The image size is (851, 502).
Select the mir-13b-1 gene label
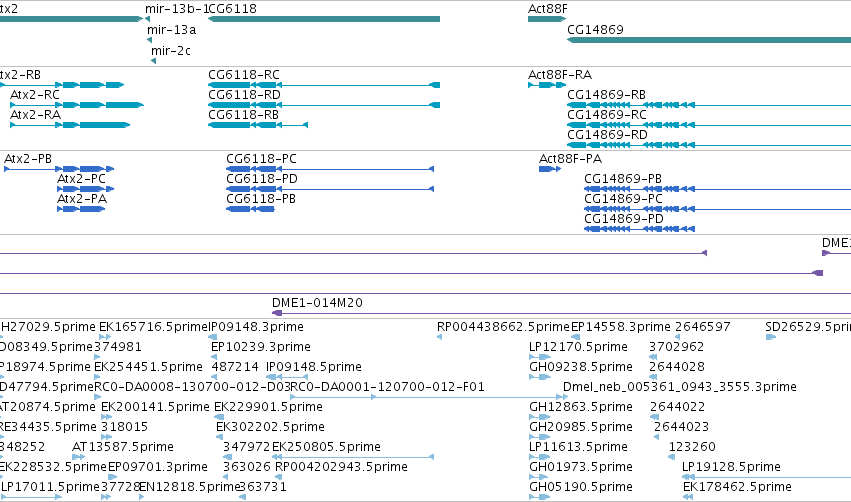tap(177, 9)
